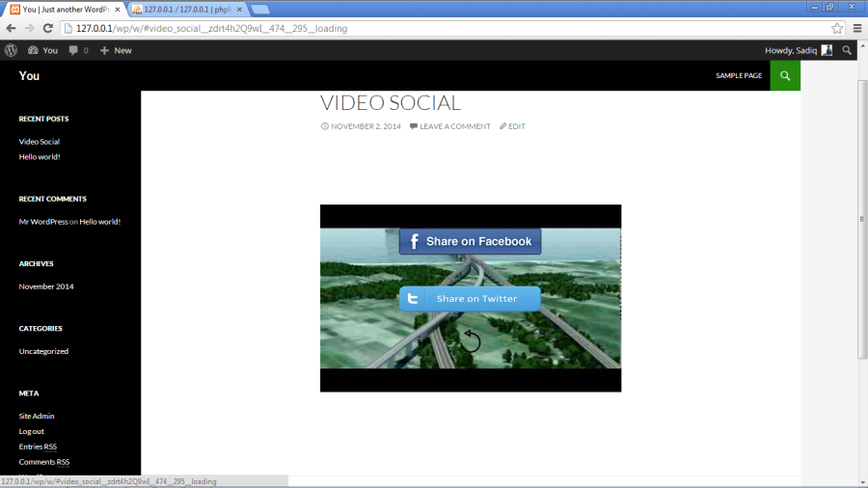Open the November 2014 archive
868x488 pixels.
pyautogui.click(x=46, y=286)
